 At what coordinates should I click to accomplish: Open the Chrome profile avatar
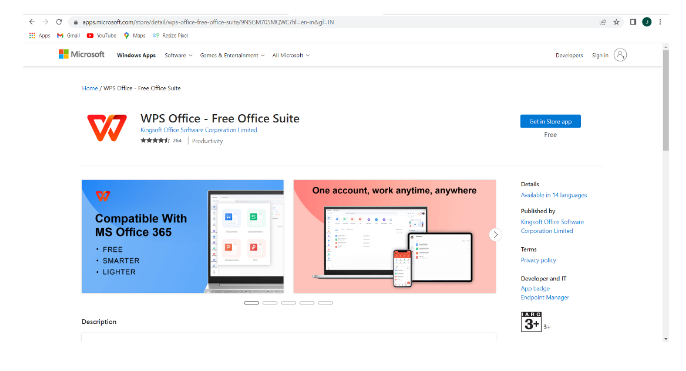point(647,22)
